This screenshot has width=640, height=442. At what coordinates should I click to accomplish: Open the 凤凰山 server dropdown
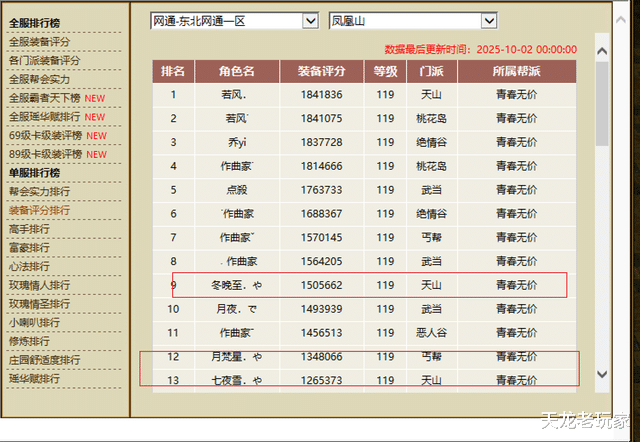(413, 21)
